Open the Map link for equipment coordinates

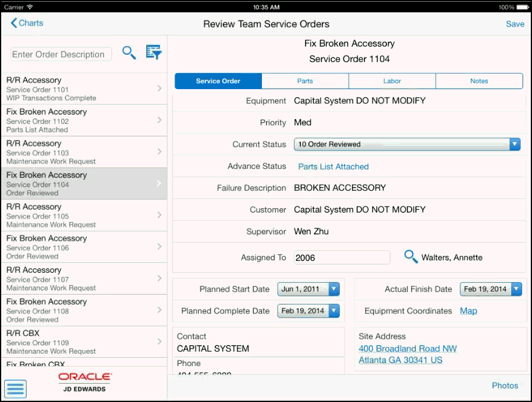coord(468,311)
